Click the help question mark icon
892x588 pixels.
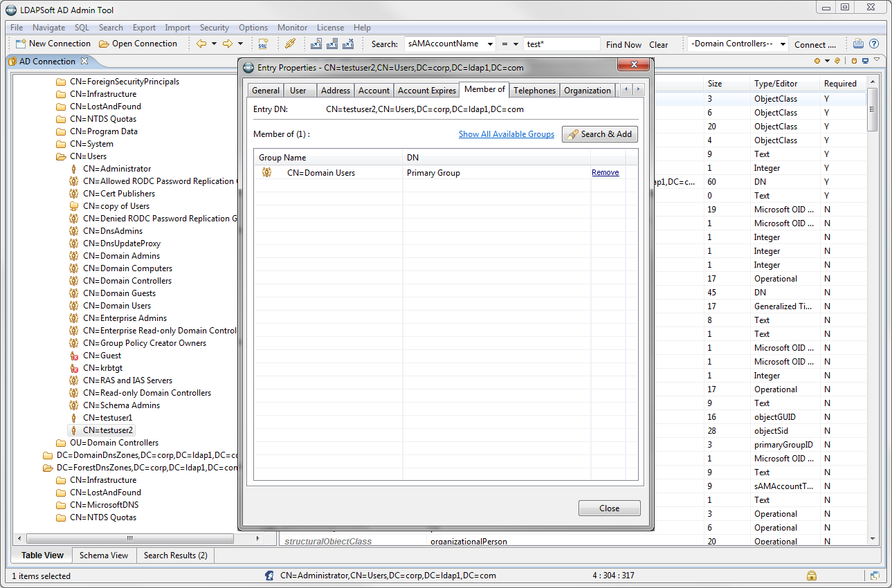click(x=874, y=44)
